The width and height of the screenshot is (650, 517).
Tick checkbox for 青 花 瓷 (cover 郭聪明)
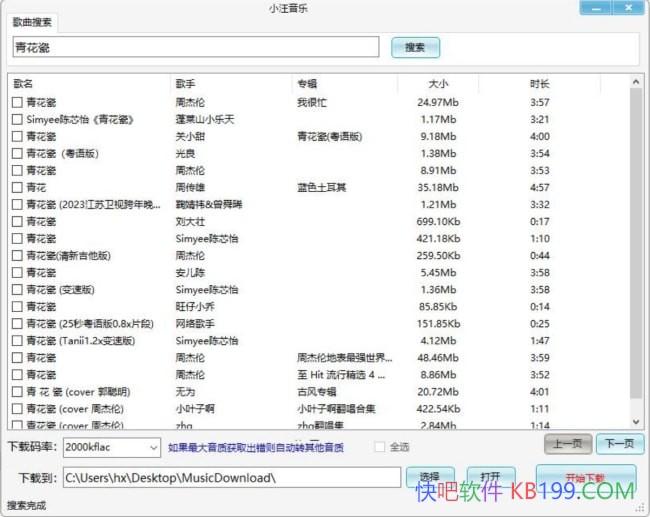click(17, 391)
